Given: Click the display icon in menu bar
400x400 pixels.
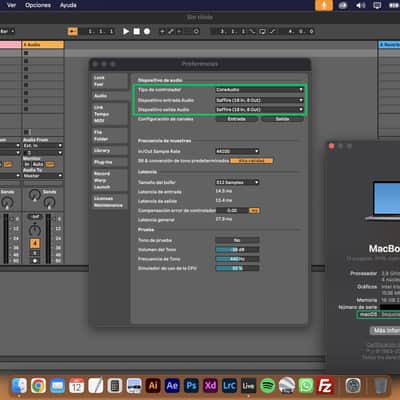Looking at the screenshot, I should tap(377, 5).
